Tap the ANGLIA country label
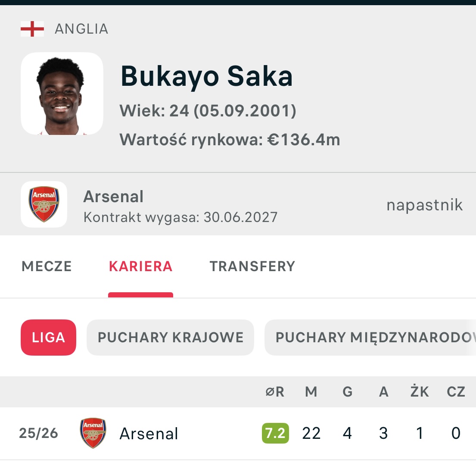The image size is (476, 469). tap(81, 29)
